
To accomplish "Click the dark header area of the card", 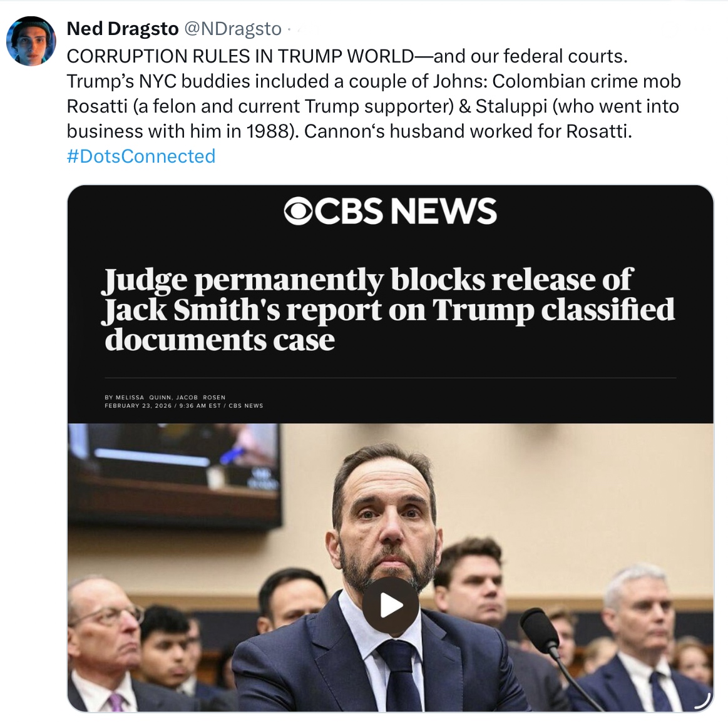I will tap(390, 304).
